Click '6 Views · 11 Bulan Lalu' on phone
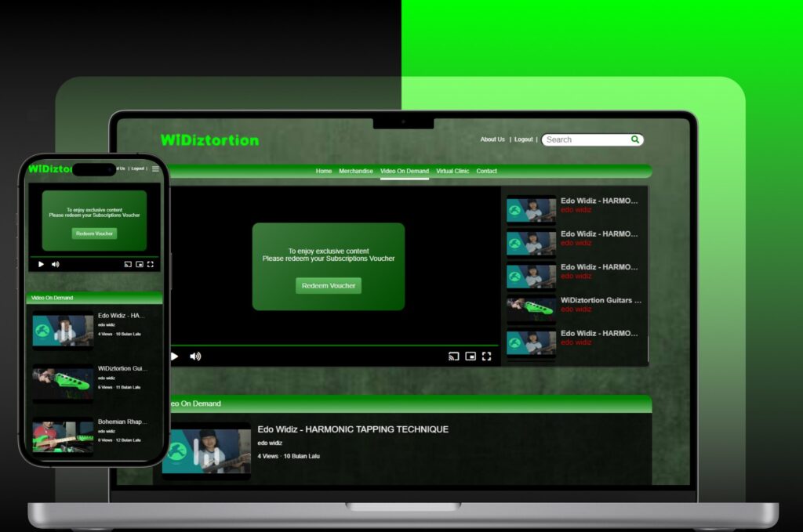This screenshot has width=803, height=532. [119, 387]
